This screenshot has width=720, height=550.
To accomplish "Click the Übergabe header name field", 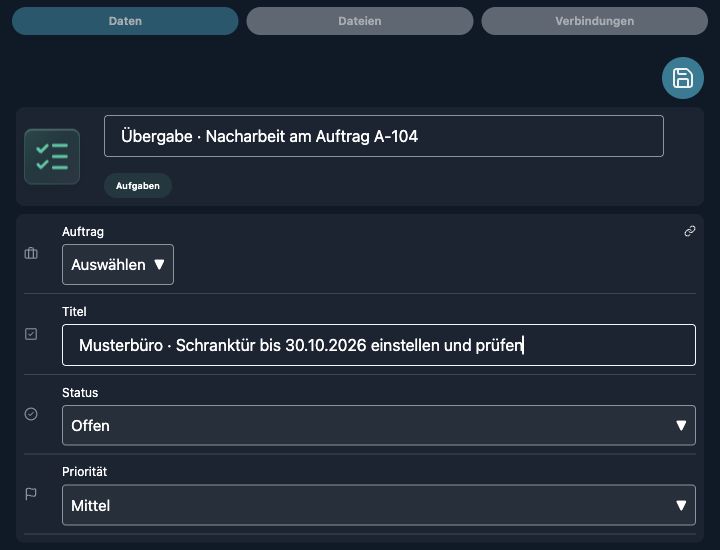I will click(x=384, y=136).
